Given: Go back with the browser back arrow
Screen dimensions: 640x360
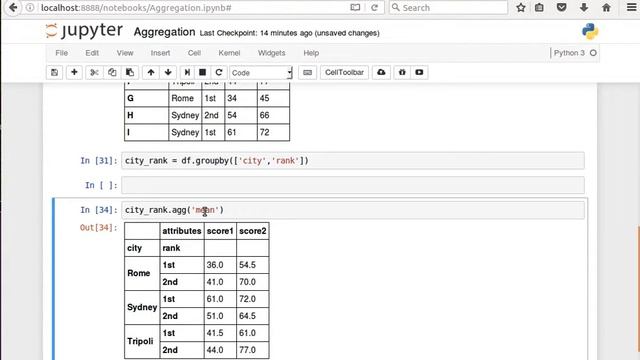Looking at the screenshot, I should point(13,7).
